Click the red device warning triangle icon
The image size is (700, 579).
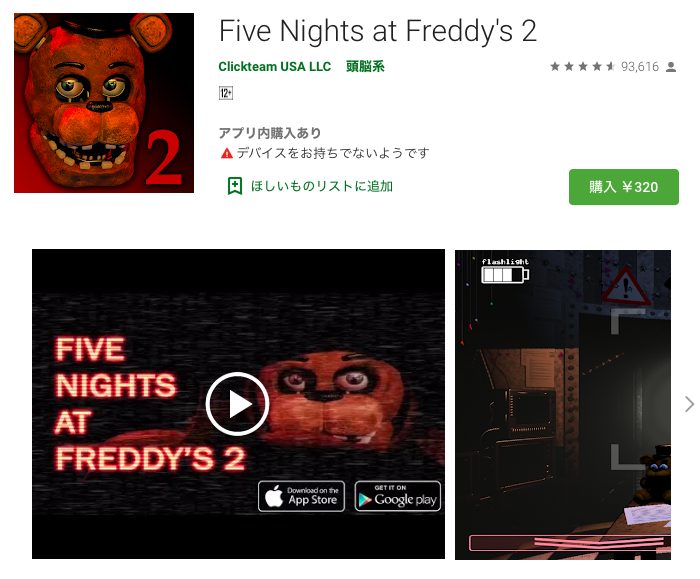227,153
